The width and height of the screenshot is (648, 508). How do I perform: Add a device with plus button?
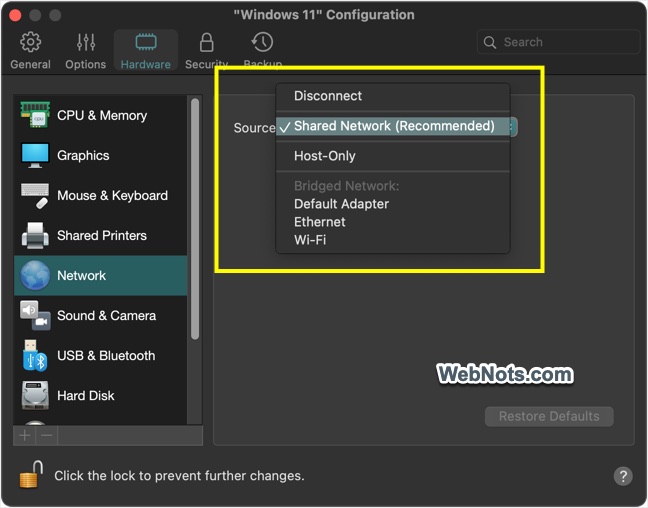click(24, 435)
